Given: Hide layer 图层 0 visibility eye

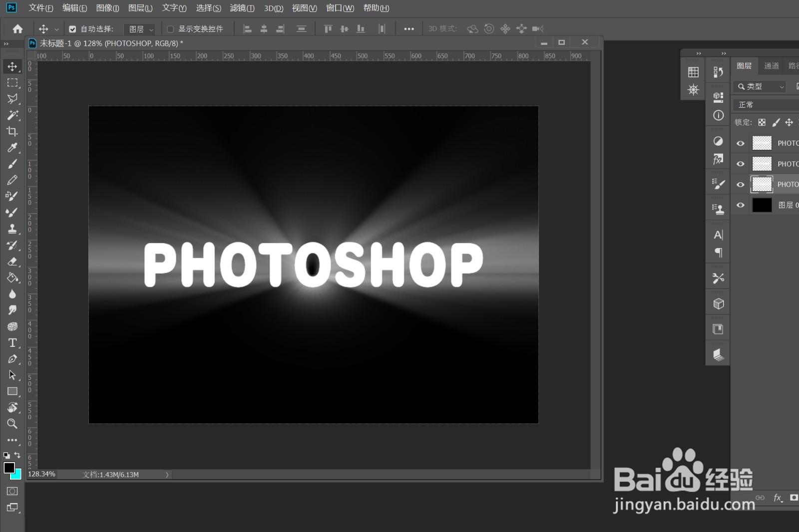Looking at the screenshot, I should (741, 205).
